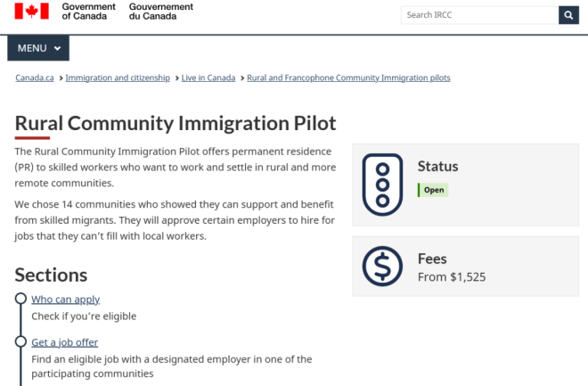
Task: Click the dollar sign fees icon
Action: click(383, 265)
